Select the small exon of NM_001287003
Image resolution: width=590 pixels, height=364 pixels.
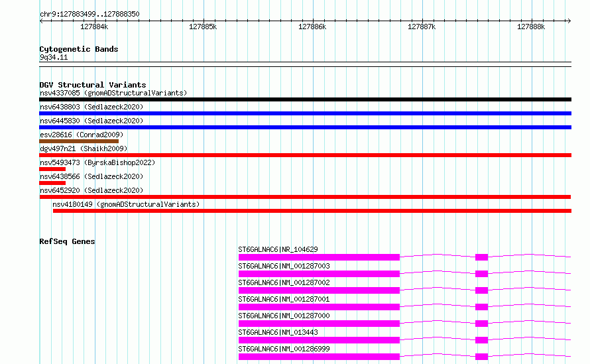482,274
